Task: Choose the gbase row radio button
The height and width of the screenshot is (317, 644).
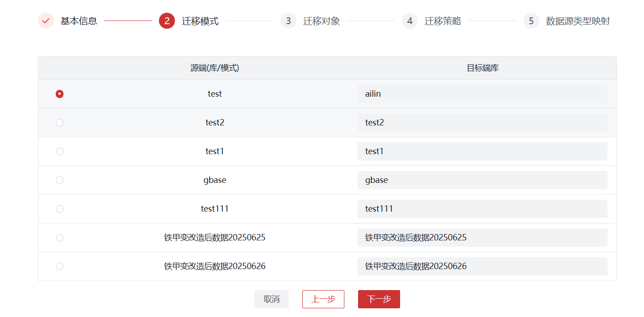Action: (x=59, y=180)
